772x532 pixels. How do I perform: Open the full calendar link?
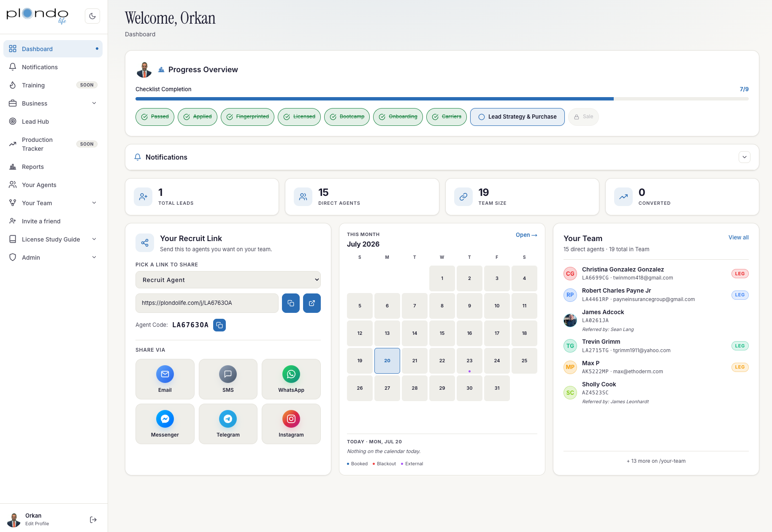pyautogui.click(x=526, y=235)
